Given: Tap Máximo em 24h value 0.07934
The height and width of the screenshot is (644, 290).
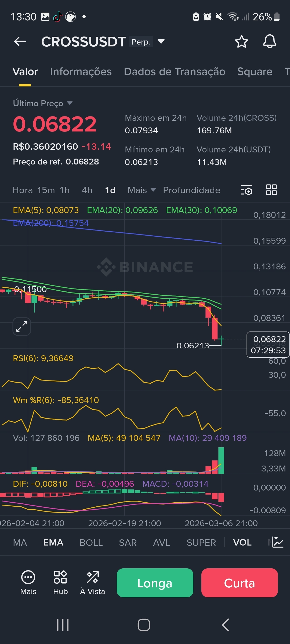Looking at the screenshot, I should pyautogui.click(x=141, y=130).
